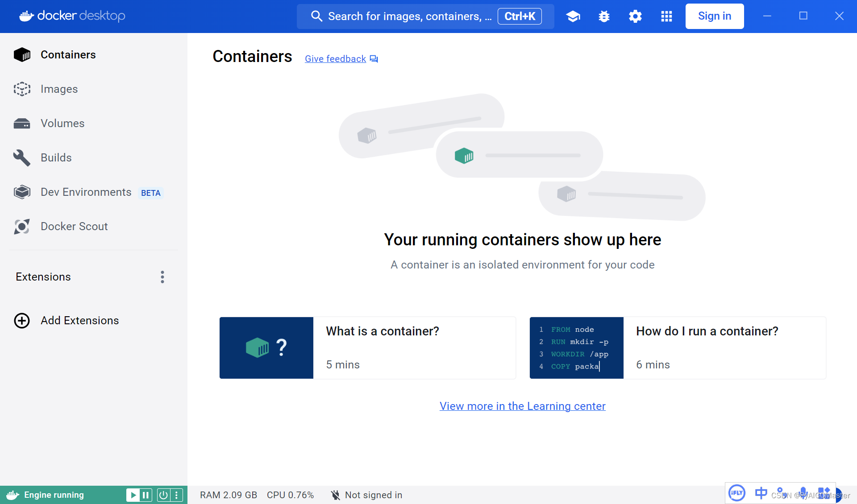
Task: Click the CPU 0.76% indicator
Action: 290,495
